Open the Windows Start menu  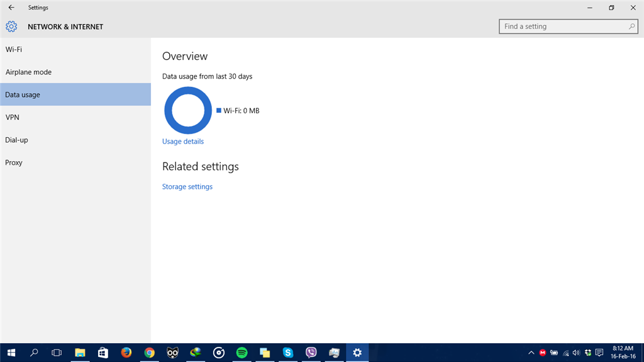click(11, 353)
